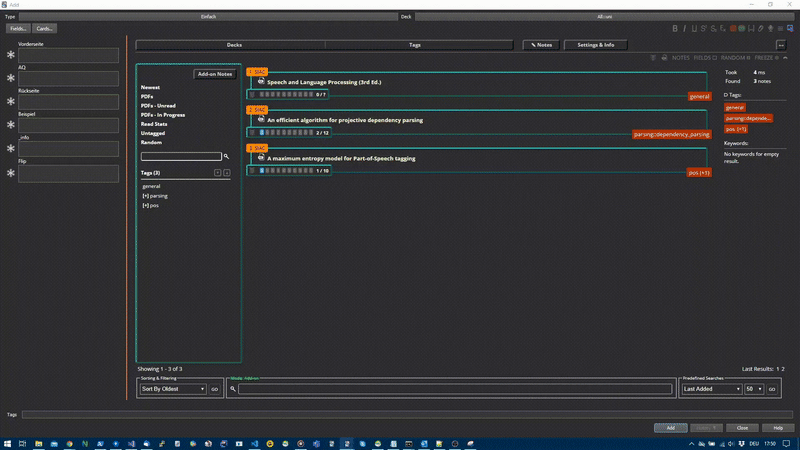The image size is (800, 450).
Task: Click the general tag in the sidebar
Action: pos(151,186)
